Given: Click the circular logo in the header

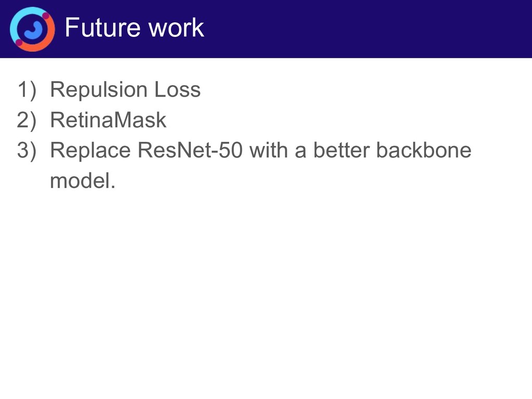Looking at the screenshot, I should [x=32, y=29].
